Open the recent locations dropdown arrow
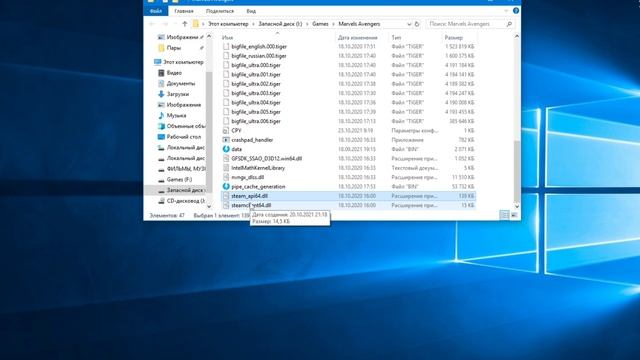 click(x=175, y=24)
